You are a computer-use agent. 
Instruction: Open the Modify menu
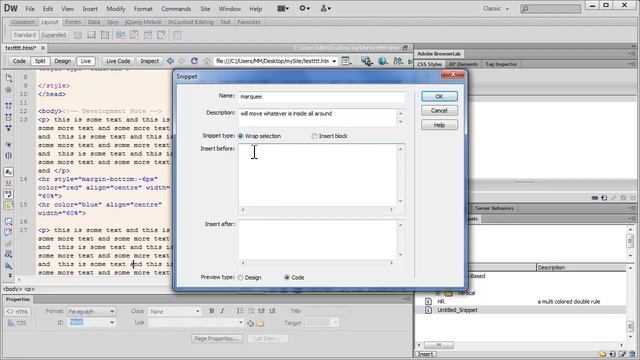click(116, 9)
